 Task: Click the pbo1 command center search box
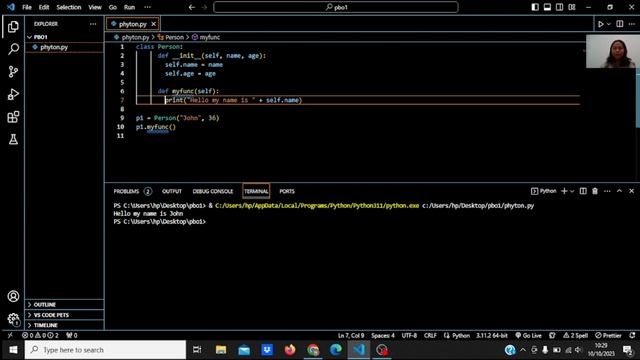[x=336, y=7]
